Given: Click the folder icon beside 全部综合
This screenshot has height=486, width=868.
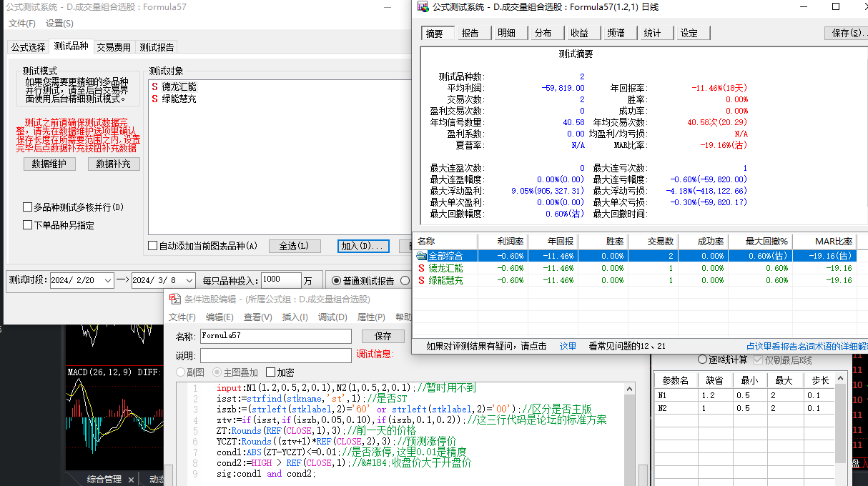Looking at the screenshot, I should [422, 256].
